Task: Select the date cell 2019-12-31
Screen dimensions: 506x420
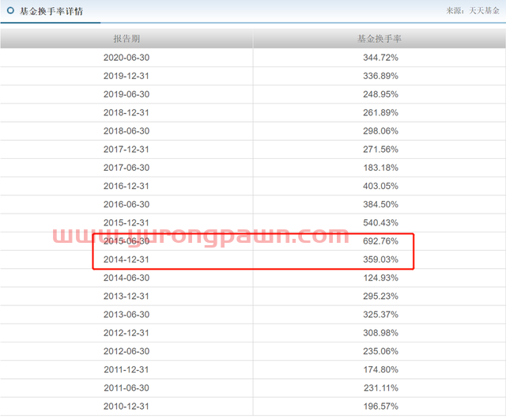Action: pyautogui.click(x=126, y=76)
